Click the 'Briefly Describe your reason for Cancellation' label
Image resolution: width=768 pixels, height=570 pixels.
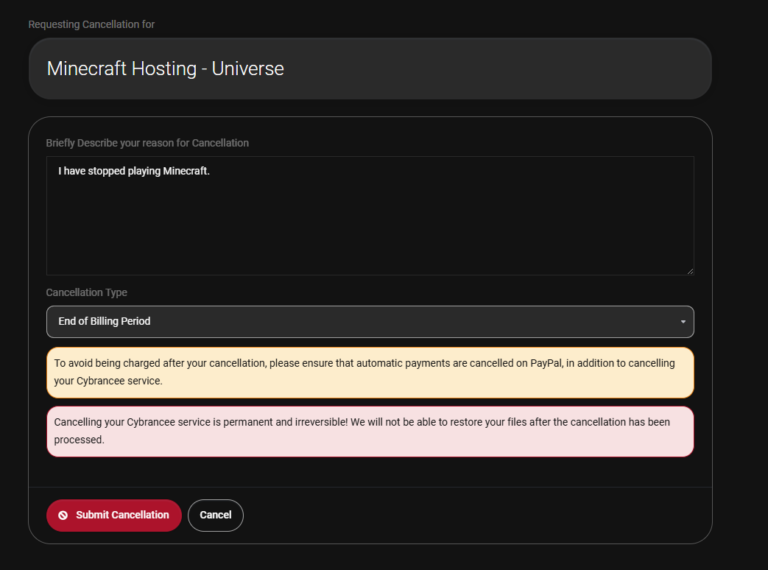[x=147, y=143]
